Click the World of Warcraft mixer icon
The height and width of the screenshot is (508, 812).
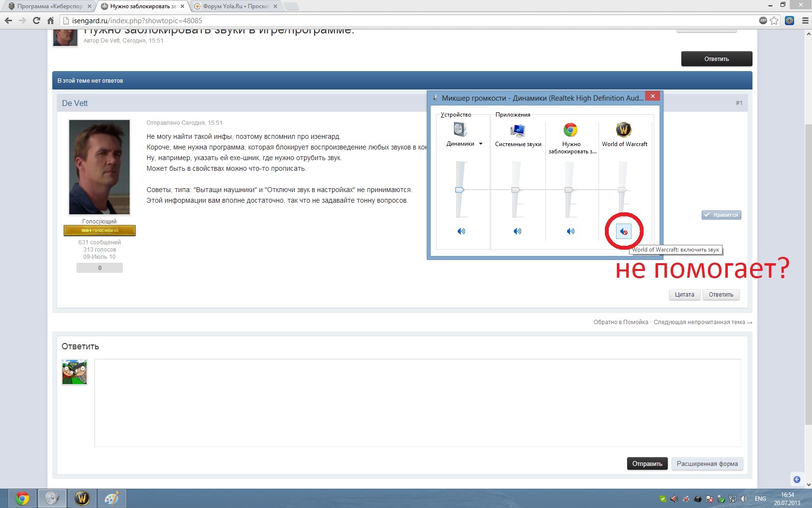coord(623,130)
